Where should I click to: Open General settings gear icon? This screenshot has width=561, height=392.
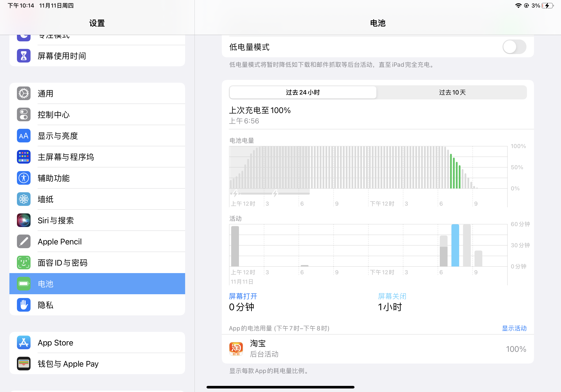24,93
